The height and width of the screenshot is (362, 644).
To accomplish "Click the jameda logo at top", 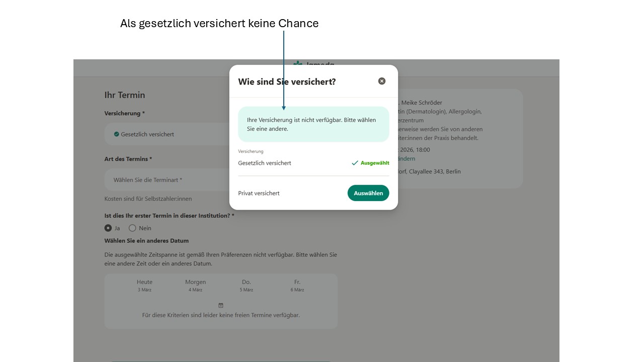I will pyautogui.click(x=314, y=63).
